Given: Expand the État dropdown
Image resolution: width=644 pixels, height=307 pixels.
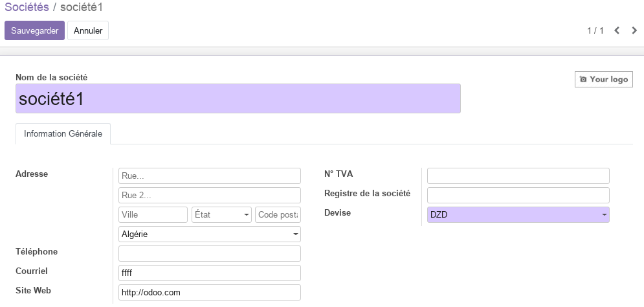Looking at the screenshot, I should pos(221,214).
